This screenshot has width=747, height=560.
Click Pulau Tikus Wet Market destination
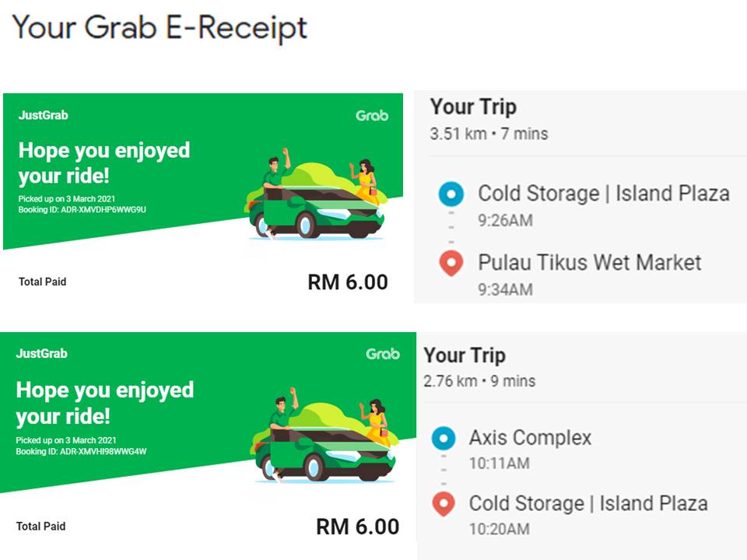[589, 262]
